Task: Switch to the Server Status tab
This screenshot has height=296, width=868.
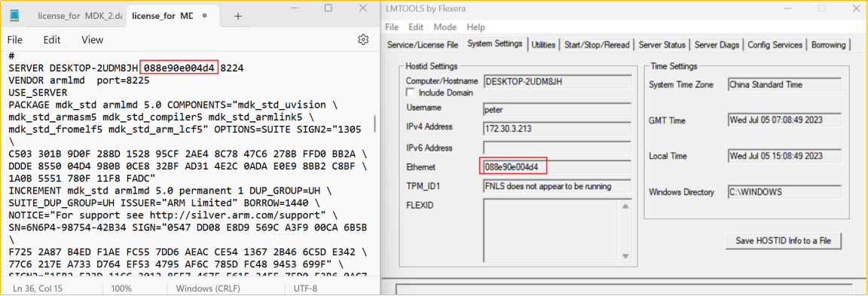Action: (662, 45)
